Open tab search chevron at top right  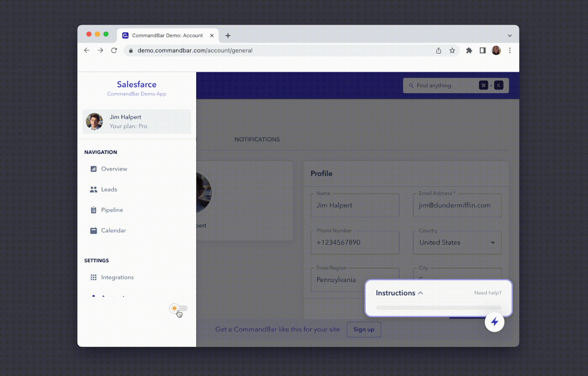pyautogui.click(x=510, y=36)
